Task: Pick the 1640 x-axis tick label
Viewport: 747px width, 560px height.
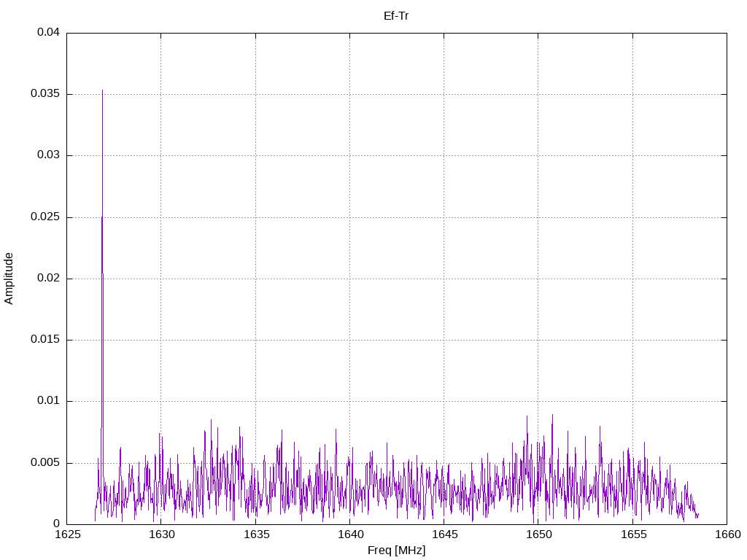Action: click(x=349, y=535)
